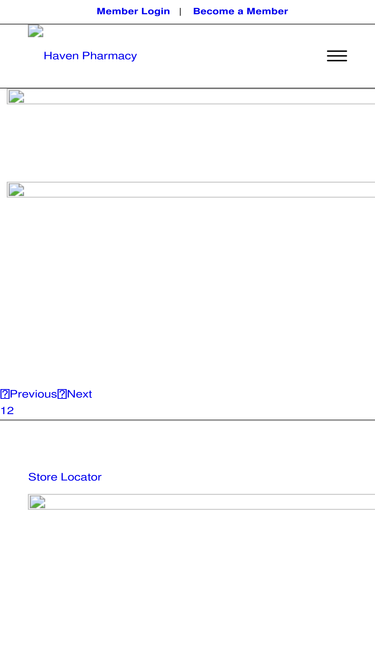The width and height of the screenshot is (375, 667).
Task: Open the hamburger navigation menu
Action: [337, 56]
